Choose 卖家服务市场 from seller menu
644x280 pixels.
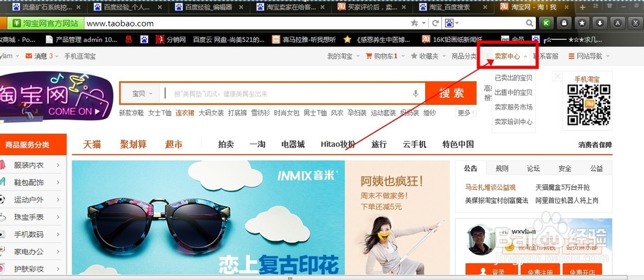[513, 107]
